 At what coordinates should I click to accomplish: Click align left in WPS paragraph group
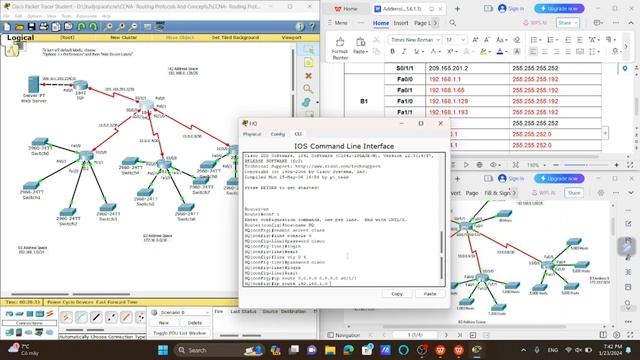[533, 52]
